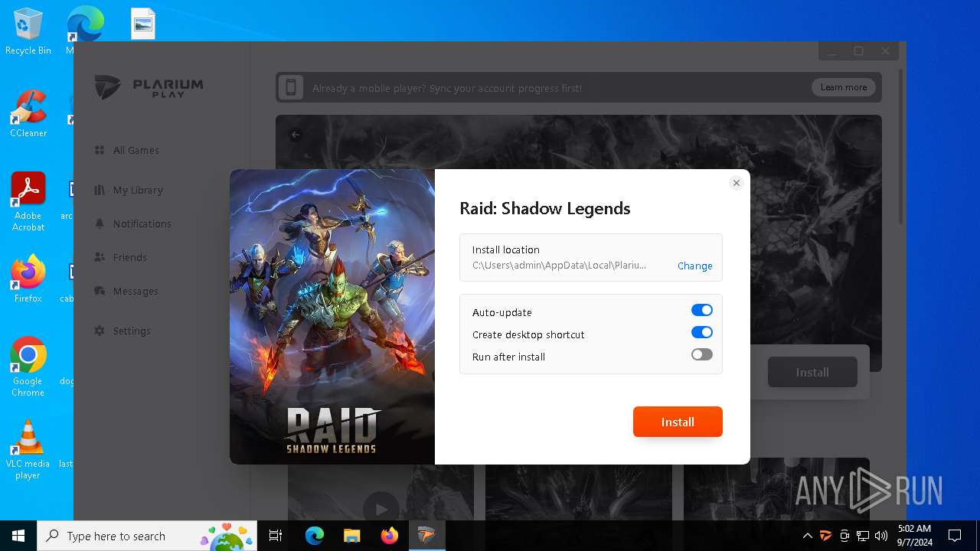Click the All Games grid icon
This screenshot has width=980, height=551.
100,150
